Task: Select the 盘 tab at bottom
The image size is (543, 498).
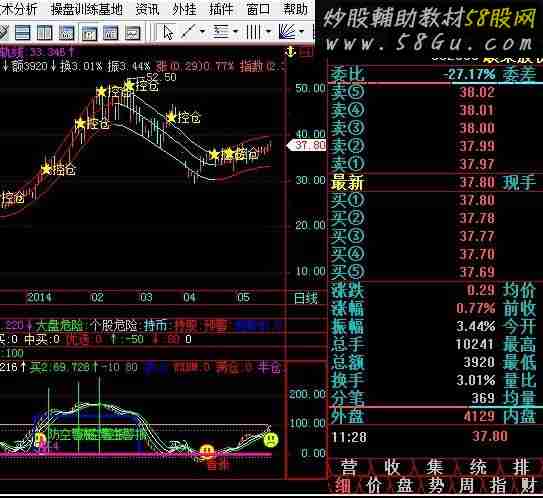Action: pyautogui.click(x=404, y=486)
